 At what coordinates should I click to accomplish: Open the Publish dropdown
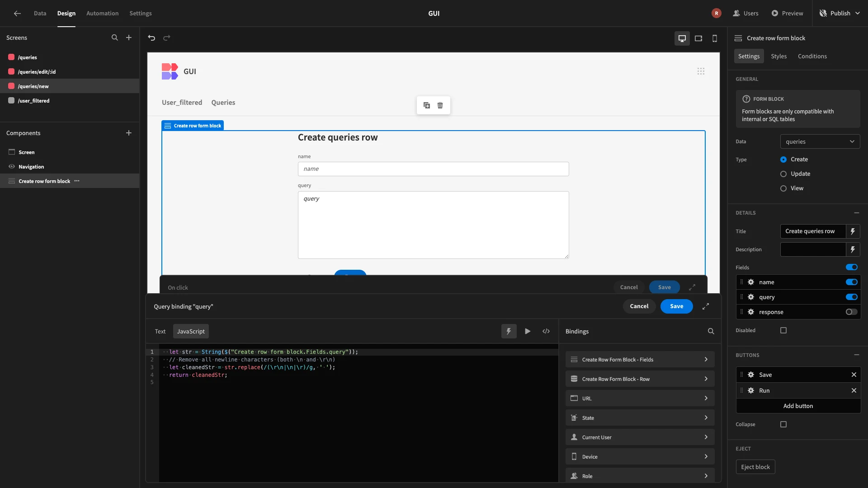(x=840, y=13)
